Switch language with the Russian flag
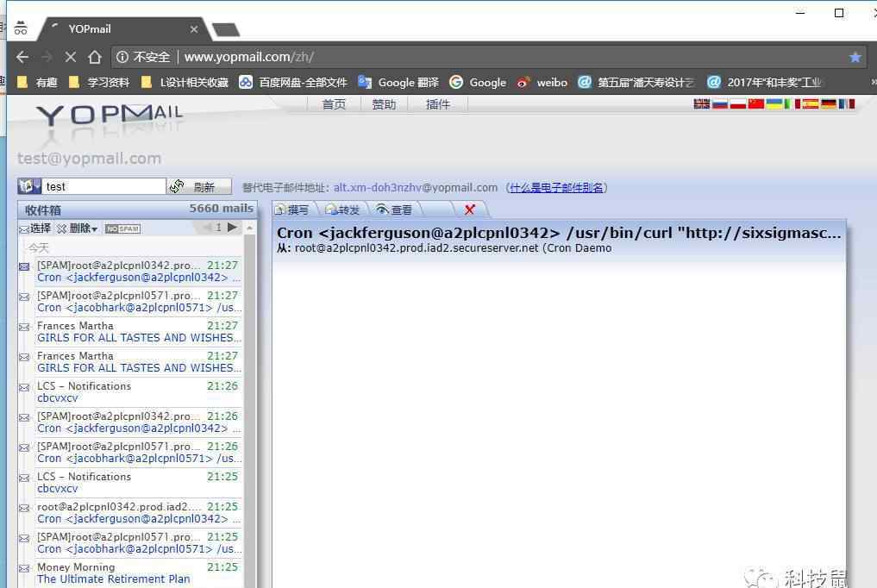Image resolution: width=877 pixels, height=588 pixels. pos(719,103)
